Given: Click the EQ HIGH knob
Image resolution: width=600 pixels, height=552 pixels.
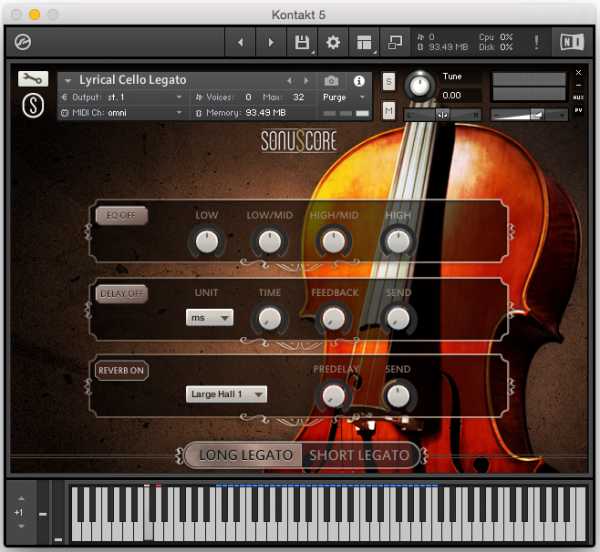Looking at the screenshot, I should click(x=398, y=242).
